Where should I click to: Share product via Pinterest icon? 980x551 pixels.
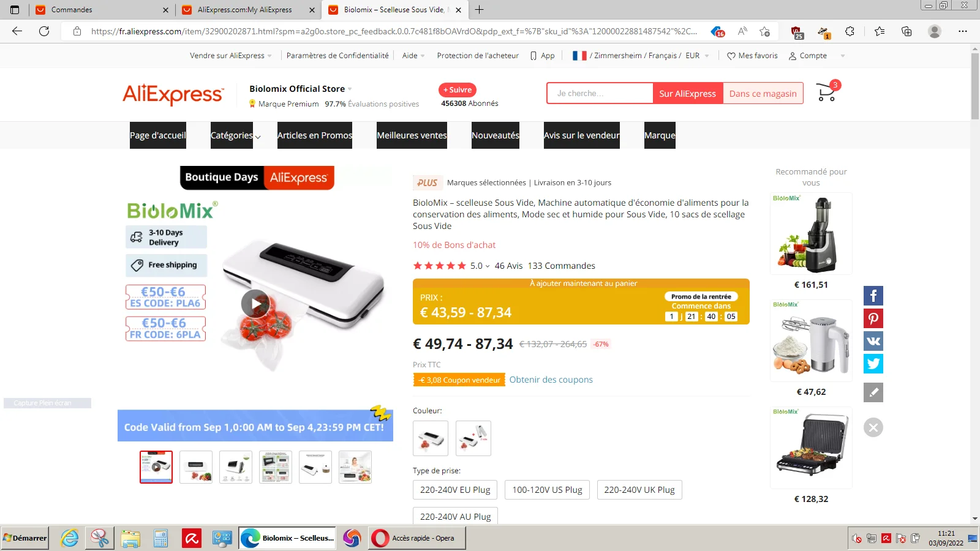[x=873, y=318]
